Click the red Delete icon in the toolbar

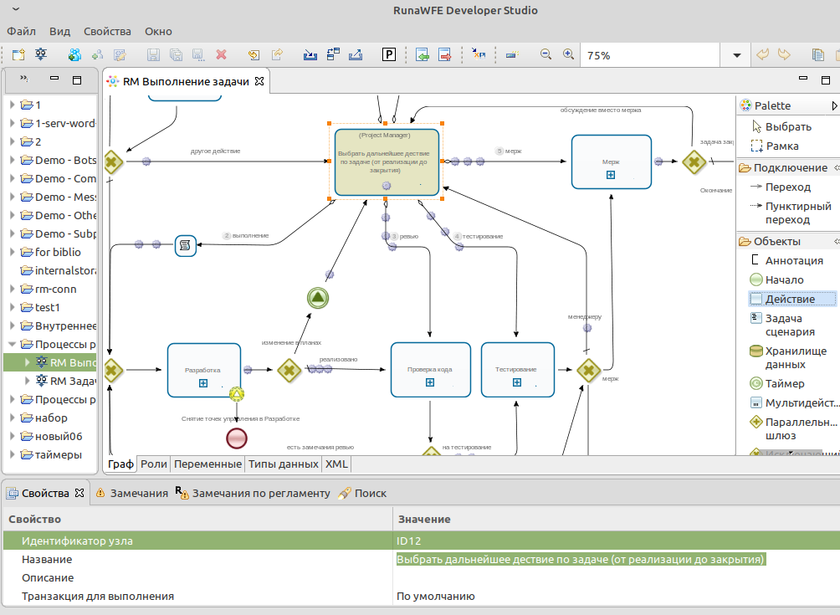221,55
